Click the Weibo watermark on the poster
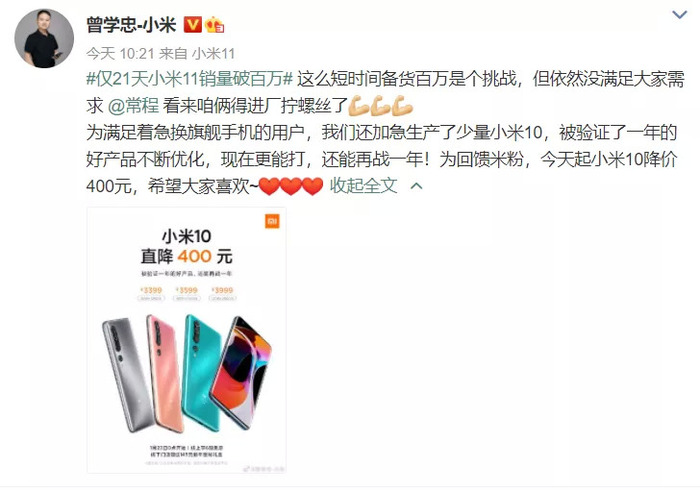This screenshot has width=700, height=491. [x=264, y=469]
